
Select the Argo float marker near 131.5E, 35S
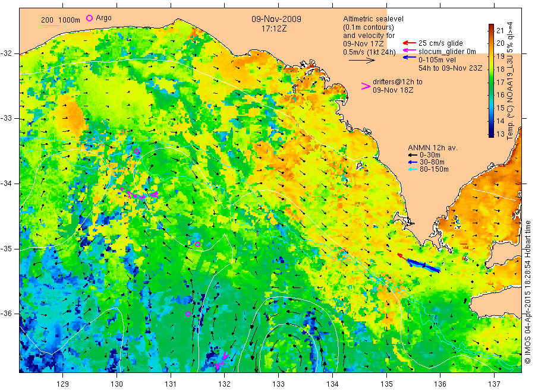click(197, 244)
